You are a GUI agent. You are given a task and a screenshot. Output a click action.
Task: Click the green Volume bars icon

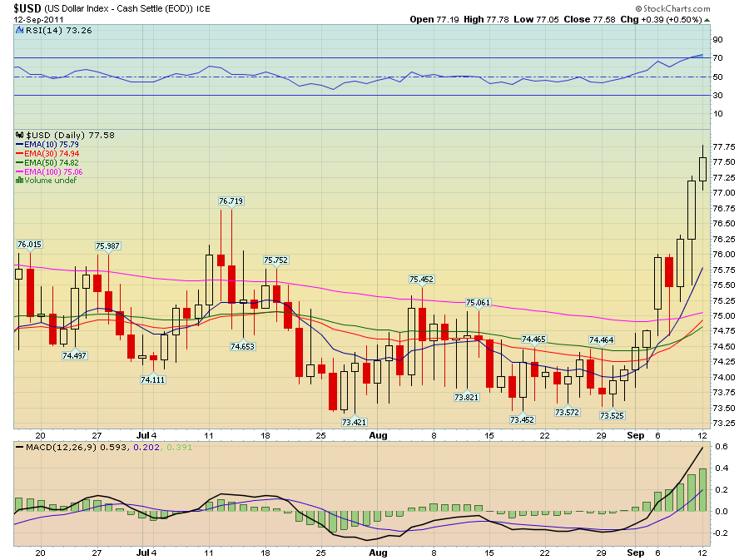tap(20, 181)
